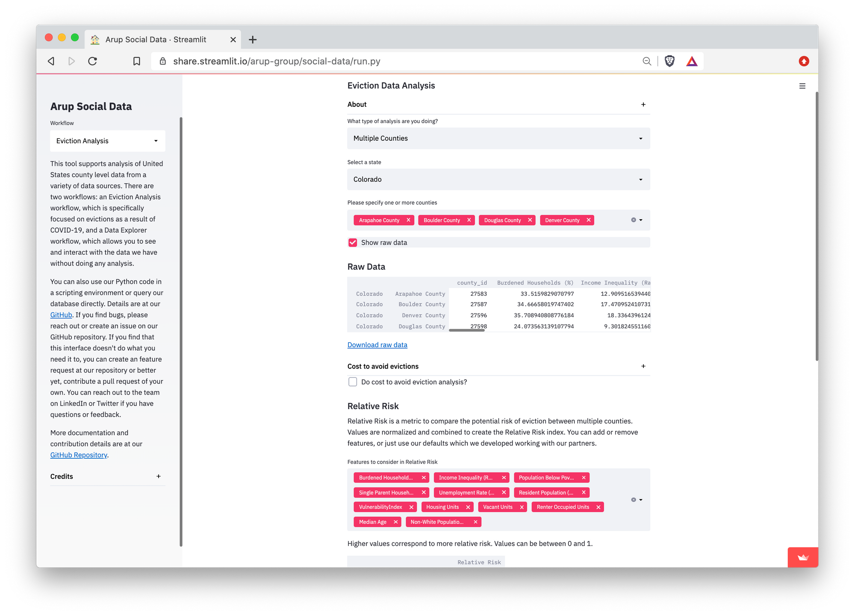
Task: Click the Relative Risk table header
Action: click(x=479, y=562)
